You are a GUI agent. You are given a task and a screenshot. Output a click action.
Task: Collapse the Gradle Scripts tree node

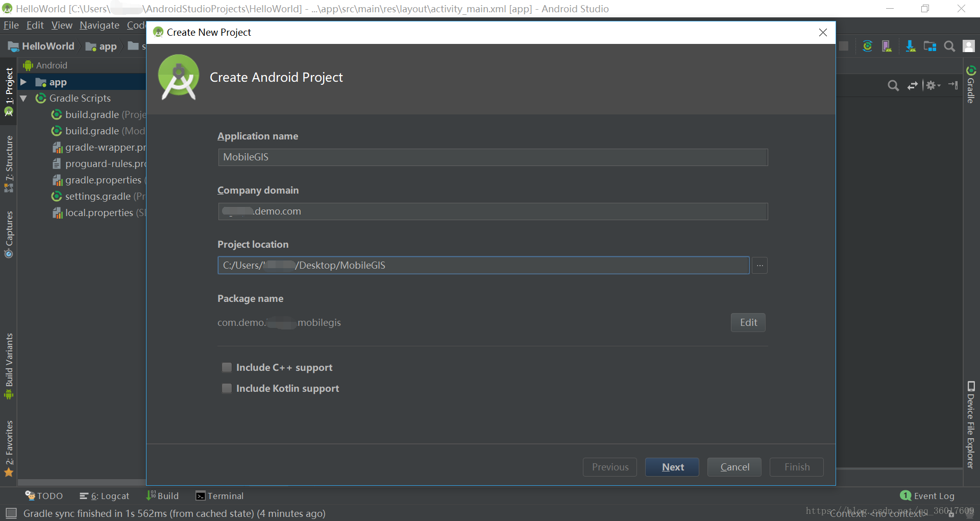(23, 98)
